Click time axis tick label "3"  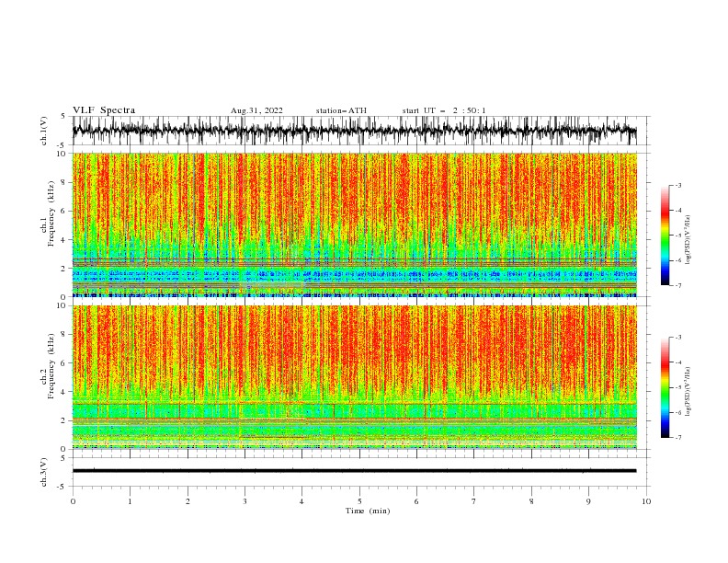coord(245,501)
